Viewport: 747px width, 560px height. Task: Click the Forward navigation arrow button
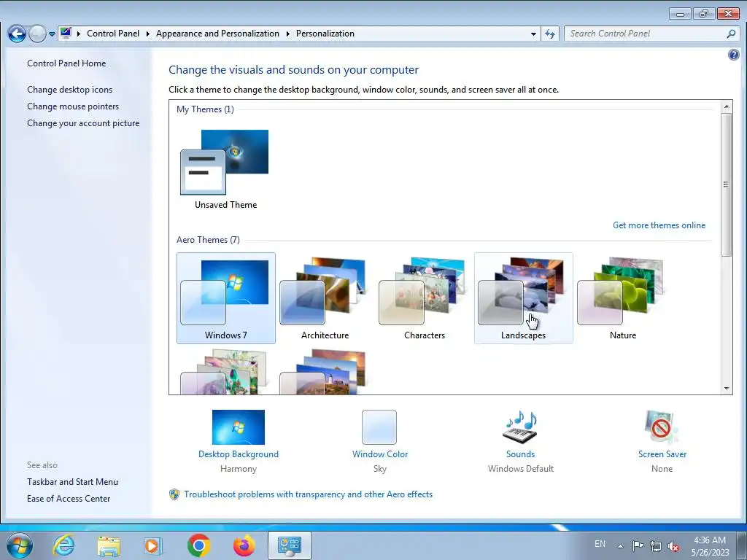[37, 34]
